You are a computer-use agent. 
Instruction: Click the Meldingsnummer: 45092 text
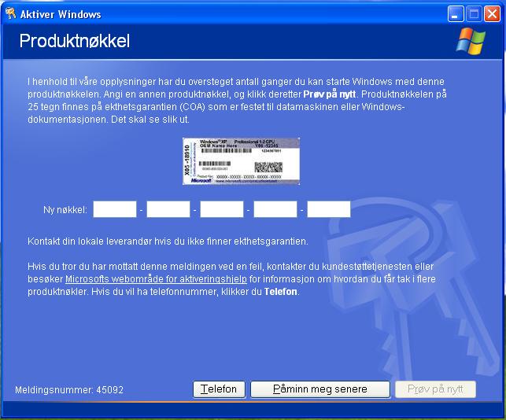coord(69,389)
